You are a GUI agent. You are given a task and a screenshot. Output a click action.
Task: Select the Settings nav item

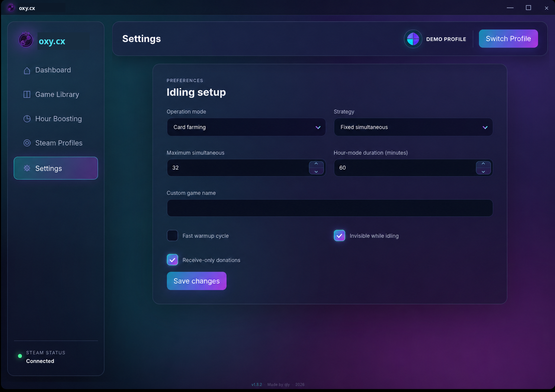(x=56, y=168)
